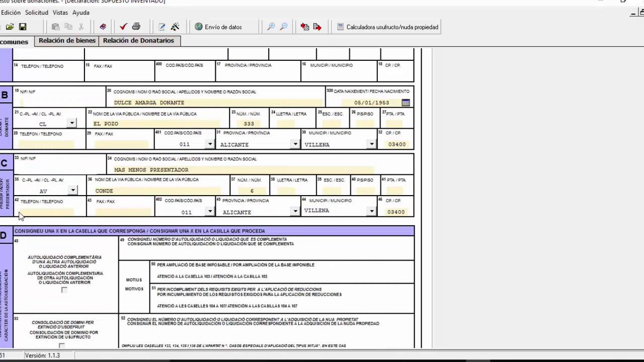Screen dimensions: 644x362
Task: Check the Autoliquidación complementaria checkbox
Action: click(x=64, y=290)
